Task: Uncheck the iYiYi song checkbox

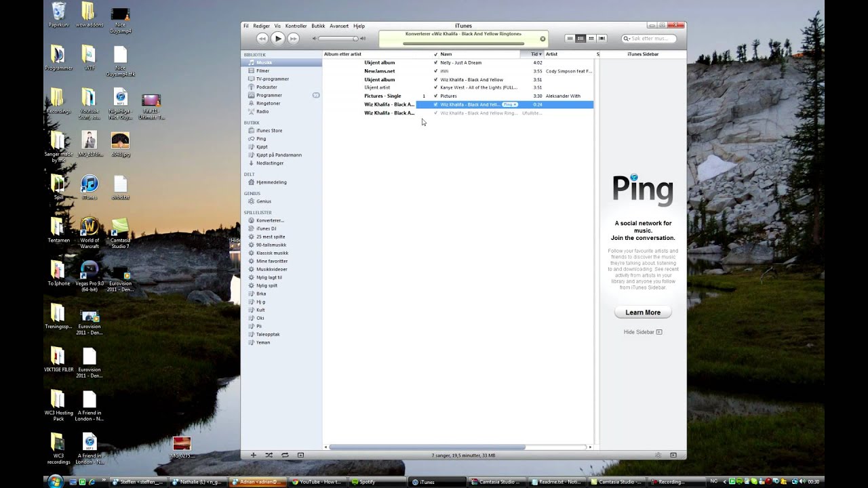Action: click(x=435, y=70)
